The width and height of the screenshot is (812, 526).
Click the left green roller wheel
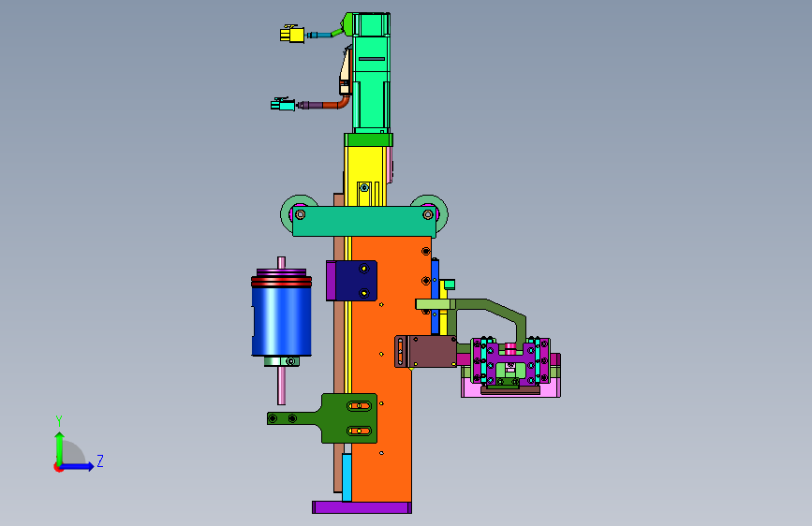pyautogui.click(x=288, y=213)
